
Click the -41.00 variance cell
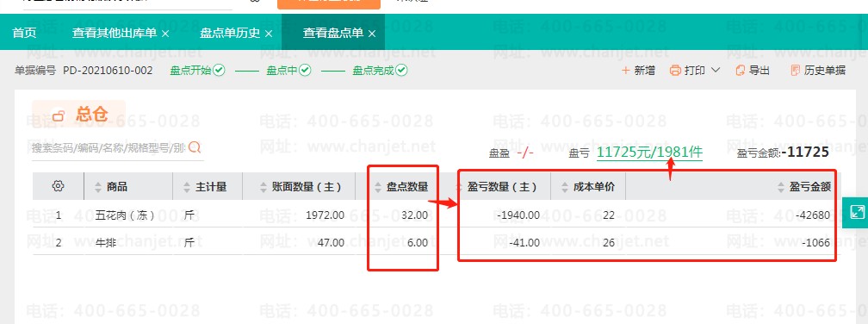pyautogui.click(x=524, y=243)
